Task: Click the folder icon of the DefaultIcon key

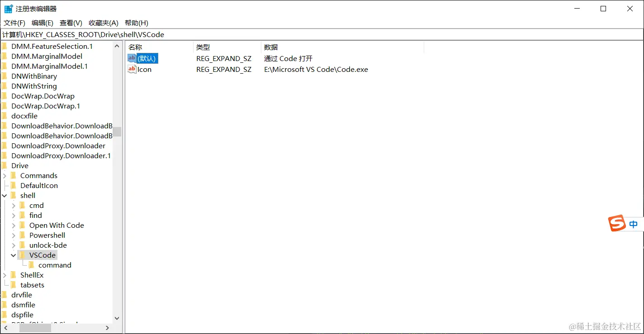Action: [x=14, y=186]
